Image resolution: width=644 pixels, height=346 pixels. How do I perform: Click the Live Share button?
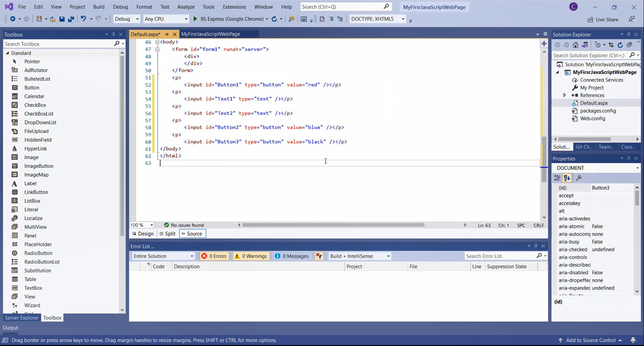(x=603, y=20)
